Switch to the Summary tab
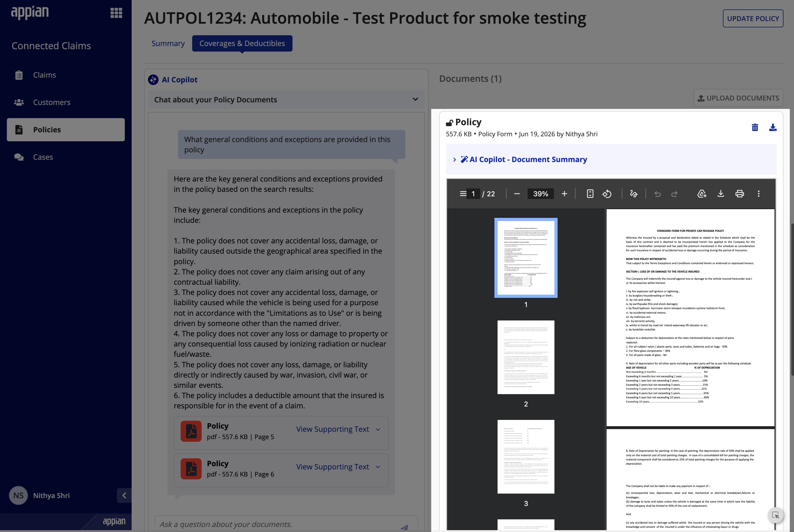This screenshot has height=532, width=794. [168, 43]
